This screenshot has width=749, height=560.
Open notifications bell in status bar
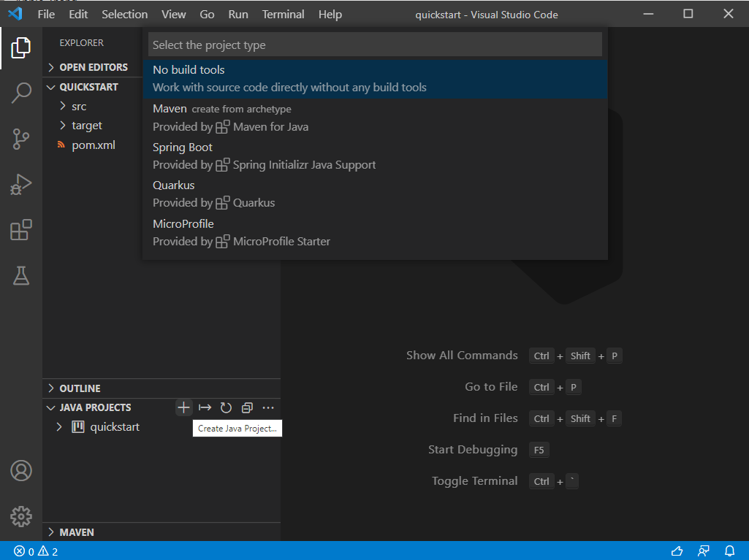729,551
